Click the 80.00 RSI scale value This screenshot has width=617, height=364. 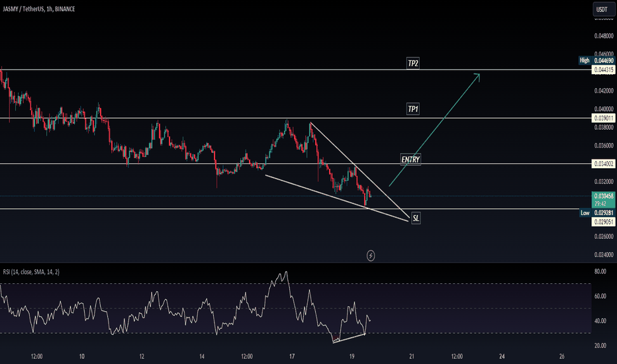coord(600,271)
